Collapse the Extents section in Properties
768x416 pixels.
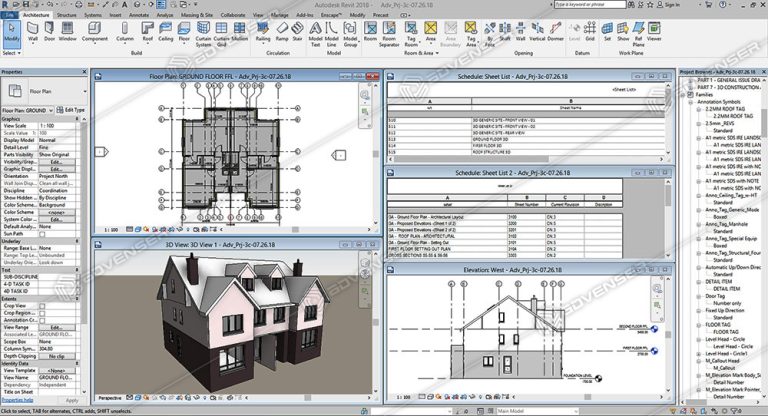tap(77, 298)
